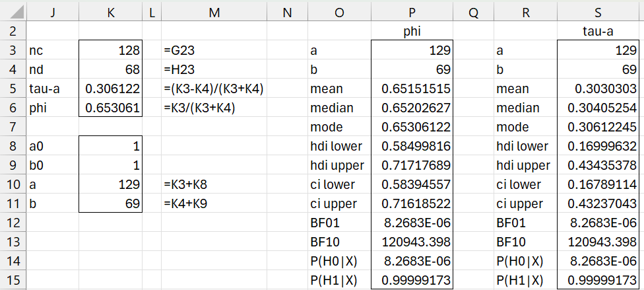The height and width of the screenshot is (290, 644).
Task: Click the tau-a hdi upper value 0.43435378
Action: (598, 165)
